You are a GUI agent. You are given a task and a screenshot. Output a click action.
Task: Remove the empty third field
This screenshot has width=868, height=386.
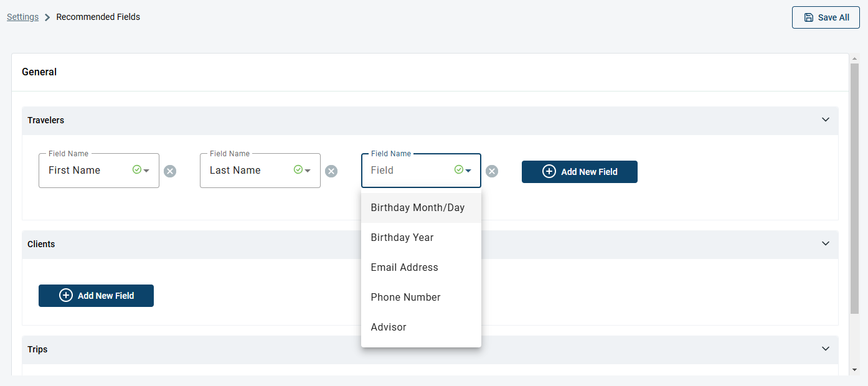pos(492,171)
